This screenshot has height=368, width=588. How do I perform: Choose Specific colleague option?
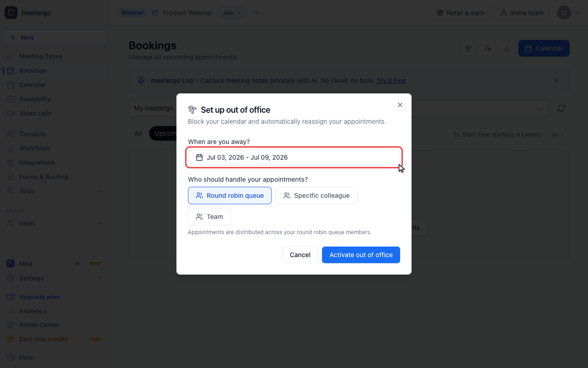[316, 195]
